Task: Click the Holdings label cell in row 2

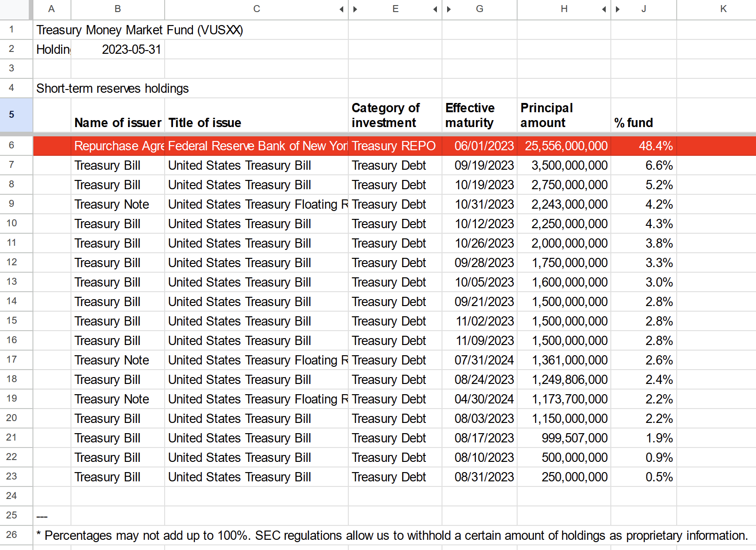Action: point(52,50)
